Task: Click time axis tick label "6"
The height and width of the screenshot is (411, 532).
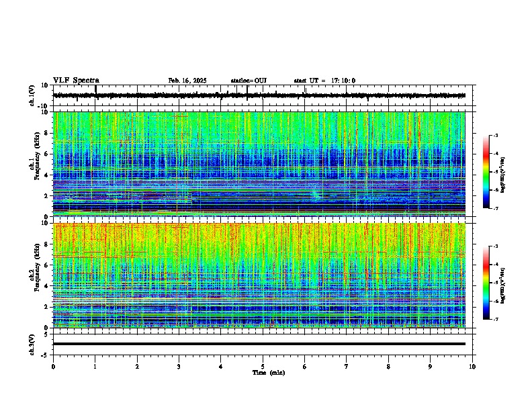Action: [x=305, y=367]
